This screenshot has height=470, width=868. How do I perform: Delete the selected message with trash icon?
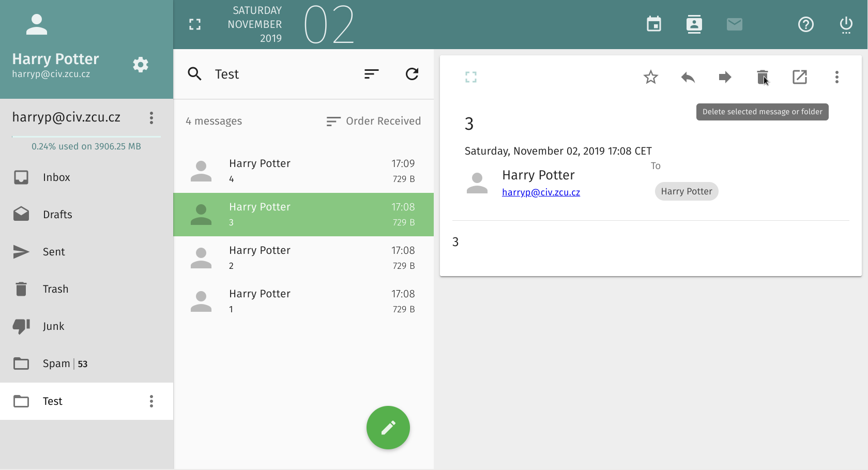tap(762, 78)
